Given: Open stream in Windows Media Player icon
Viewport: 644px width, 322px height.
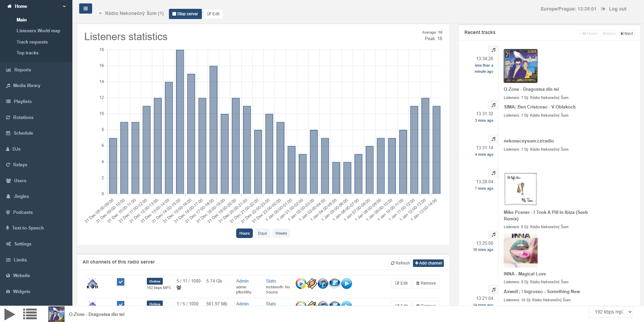Looking at the screenshot, I should tap(301, 283).
